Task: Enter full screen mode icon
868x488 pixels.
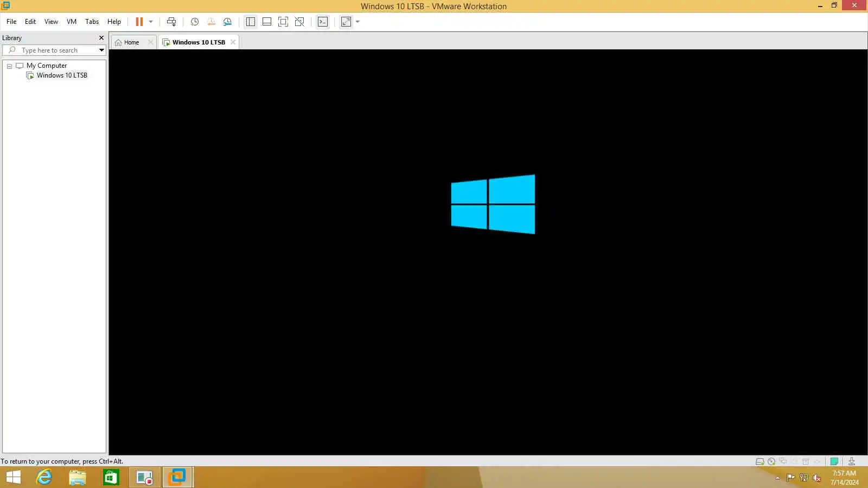Action: pyautogui.click(x=283, y=22)
